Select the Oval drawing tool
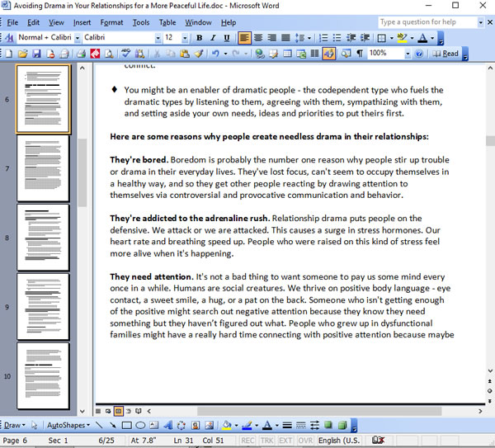 pos(140,425)
